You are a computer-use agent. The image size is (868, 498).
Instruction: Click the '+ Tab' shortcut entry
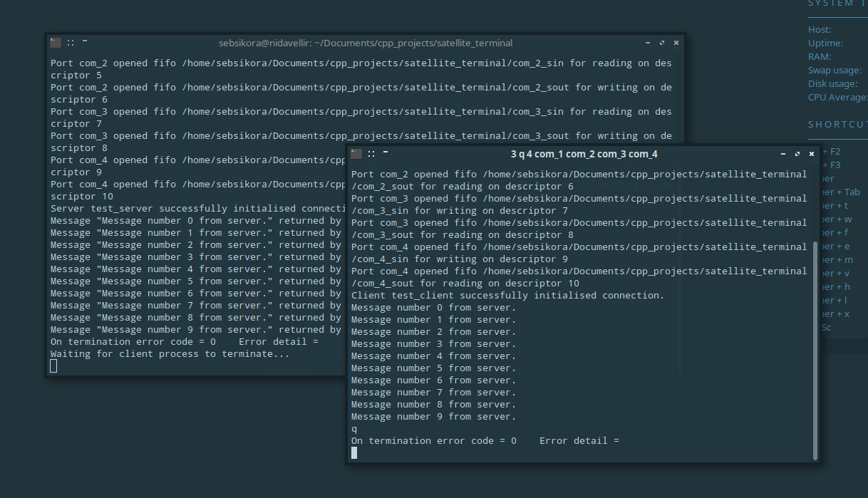click(842, 192)
